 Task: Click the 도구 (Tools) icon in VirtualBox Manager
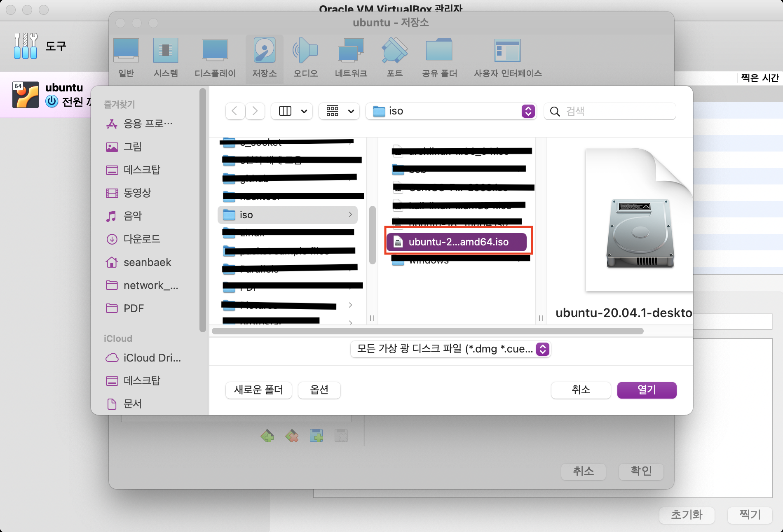click(26, 46)
